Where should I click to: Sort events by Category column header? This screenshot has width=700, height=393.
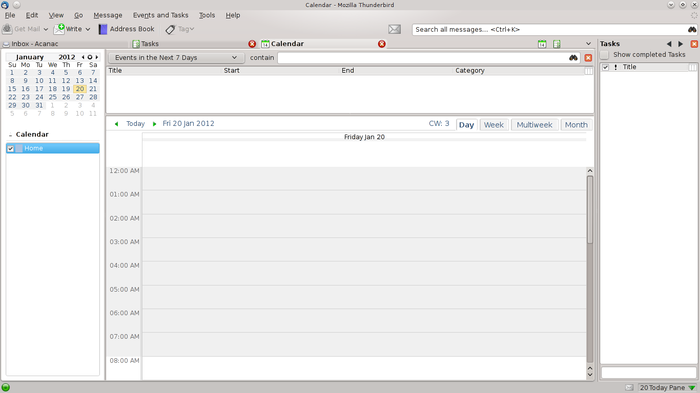(470, 71)
